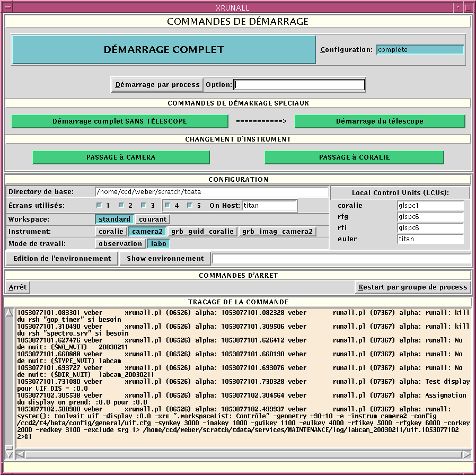The width and height of the screenshot is (476, 475).
Task: Click Restart par groupe de process
Action: 412,287
